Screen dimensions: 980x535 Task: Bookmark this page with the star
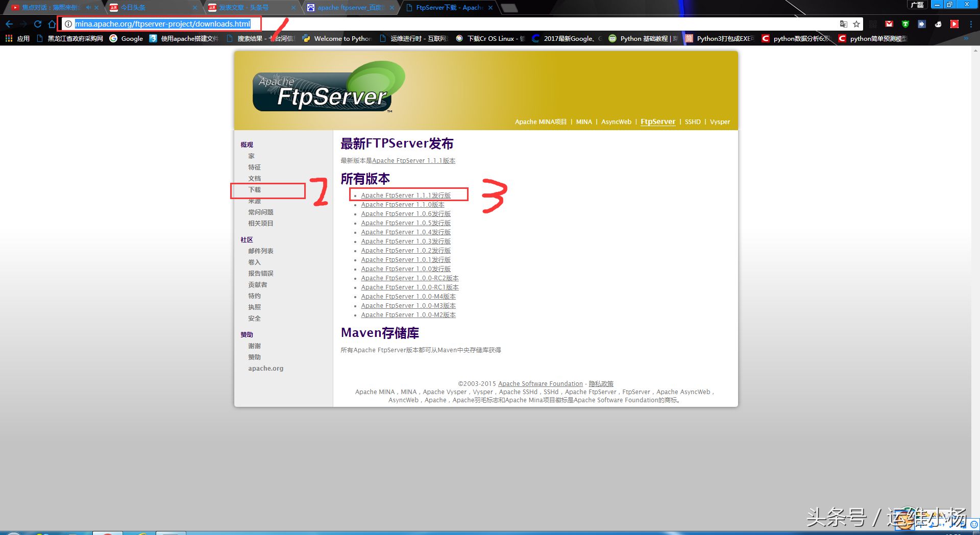click(856, 24)
